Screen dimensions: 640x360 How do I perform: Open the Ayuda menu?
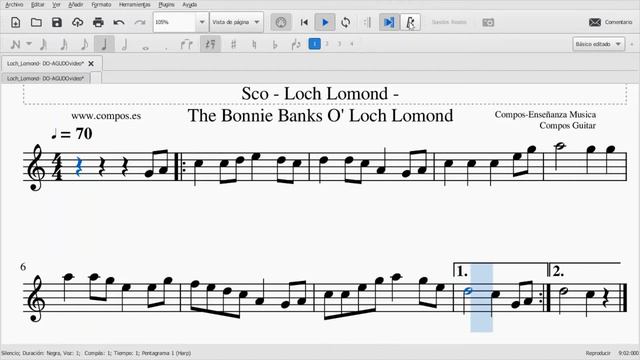coord(189,5)
